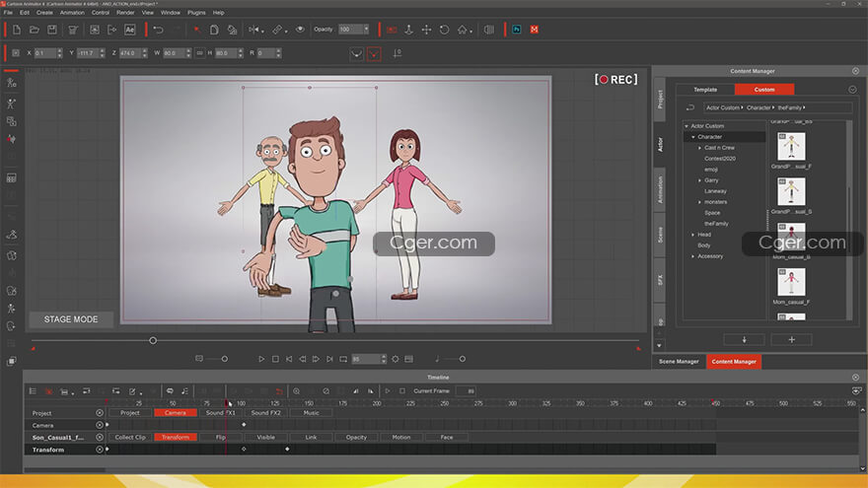Select theFamily folder in tree
The height and width of the screenshot is (488, 868).
(x=716, y=224)
